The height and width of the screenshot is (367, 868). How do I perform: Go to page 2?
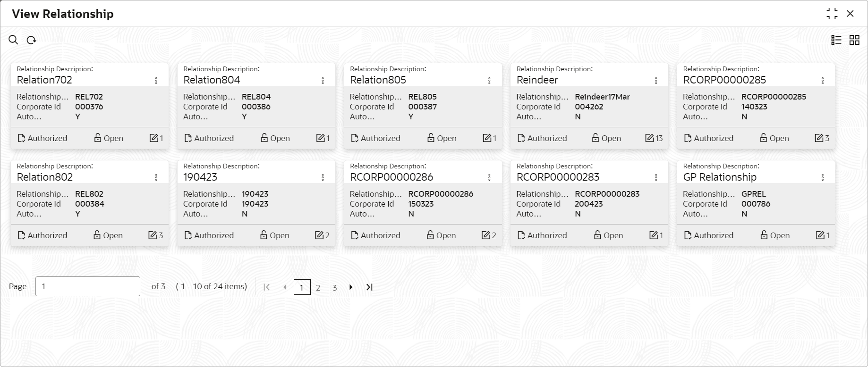click(x=318, y=287)
